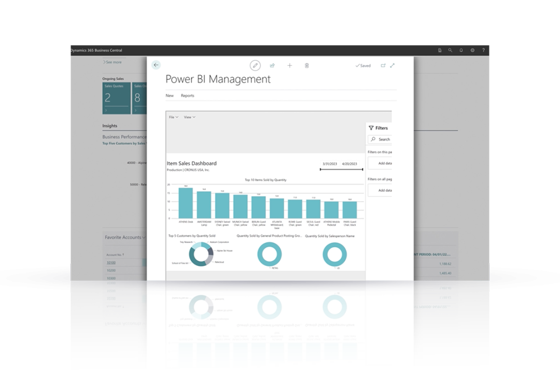Open page in new window icon

[383, 66]
